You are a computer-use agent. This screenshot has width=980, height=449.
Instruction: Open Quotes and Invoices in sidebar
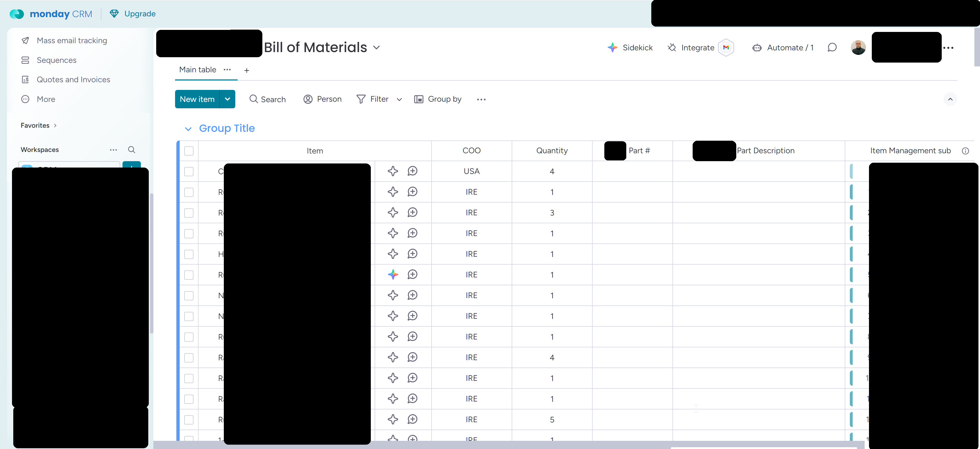(73, 80)
